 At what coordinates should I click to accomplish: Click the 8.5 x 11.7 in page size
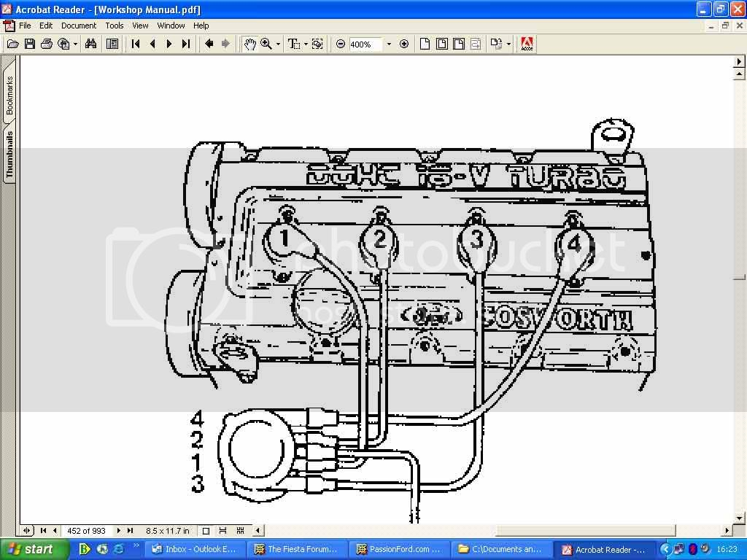167,531
